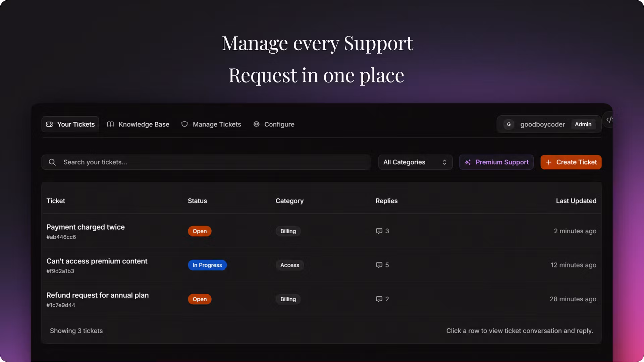This screenshot has height=362, width=644.
Task: Click the ticket icon in Your Tickets tab
Action: point(49,124)
